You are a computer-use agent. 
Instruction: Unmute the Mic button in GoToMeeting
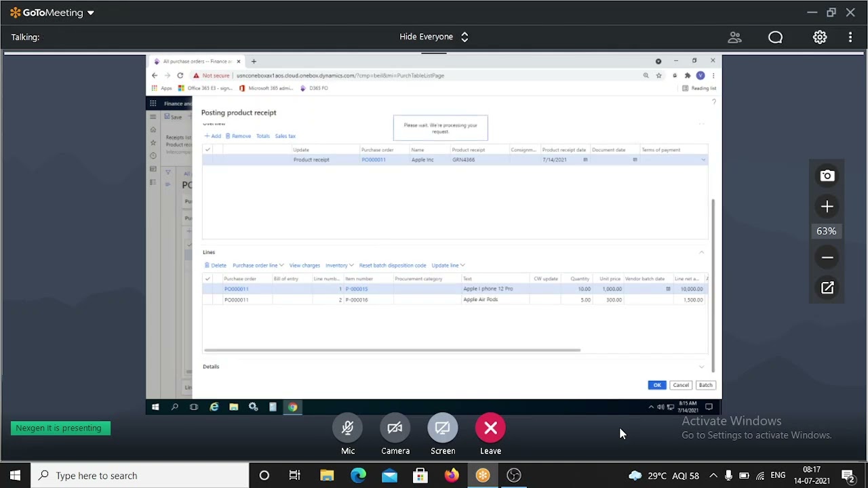[348, 428]
